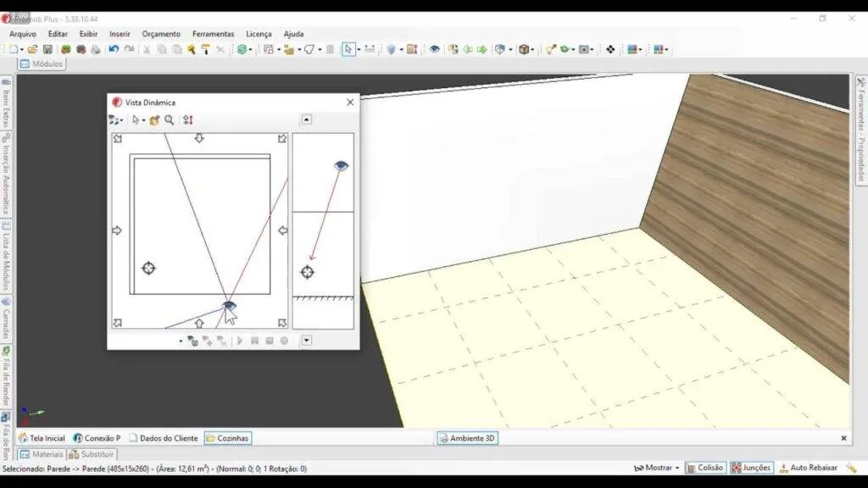The image size is (868, 488).
Task: Switch to Dados do Cliente tab
Action: point(164,438)
